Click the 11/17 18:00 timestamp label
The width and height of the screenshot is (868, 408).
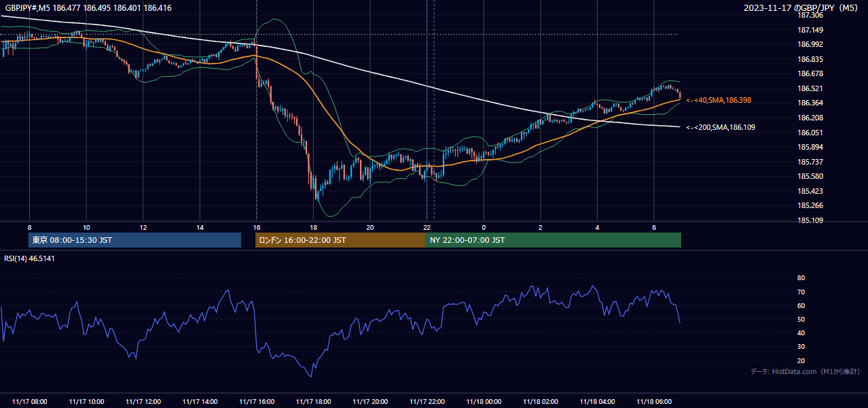(313, 402)
